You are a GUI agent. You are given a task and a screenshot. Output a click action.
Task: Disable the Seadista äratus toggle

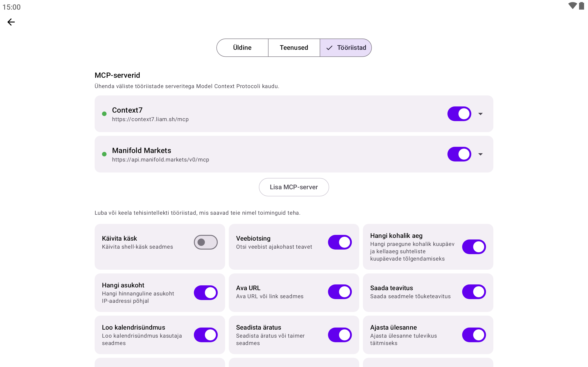pos(340,335)
